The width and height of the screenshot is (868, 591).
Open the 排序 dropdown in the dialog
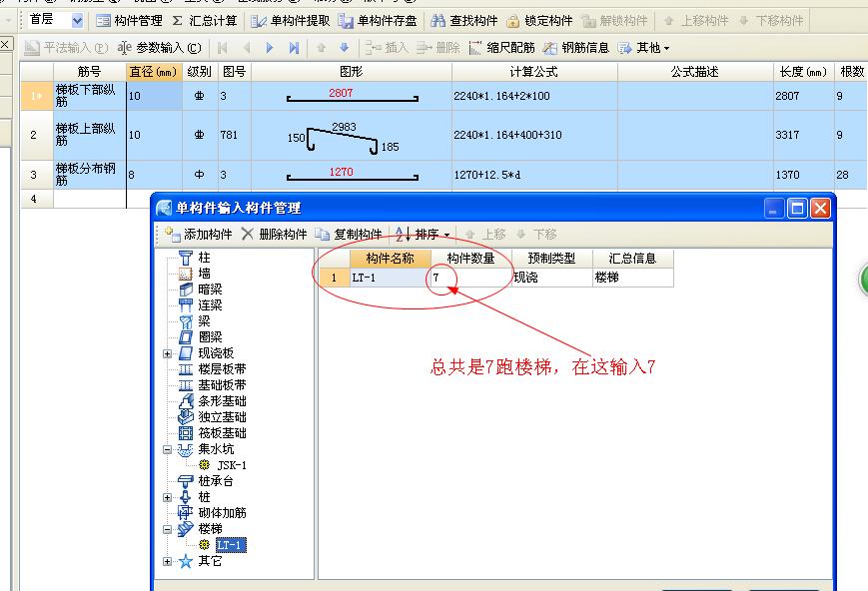(423, 235)
